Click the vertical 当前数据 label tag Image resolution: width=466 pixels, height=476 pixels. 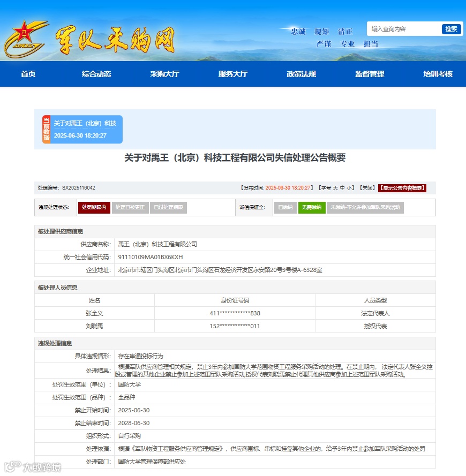pyautogui.click(x=48, y=129)
